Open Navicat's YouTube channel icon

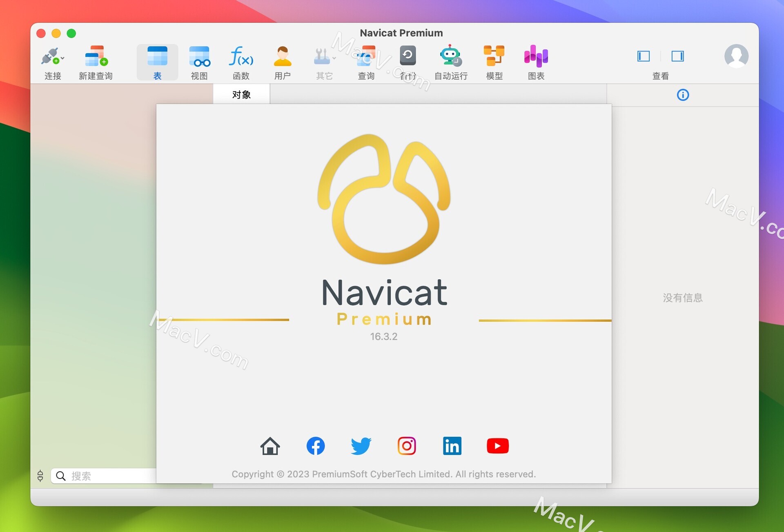(498, 446)
